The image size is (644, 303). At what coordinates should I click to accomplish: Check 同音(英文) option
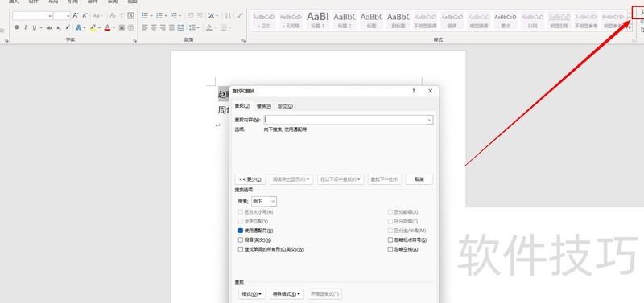pyautogui.click(x=241, y=240)
